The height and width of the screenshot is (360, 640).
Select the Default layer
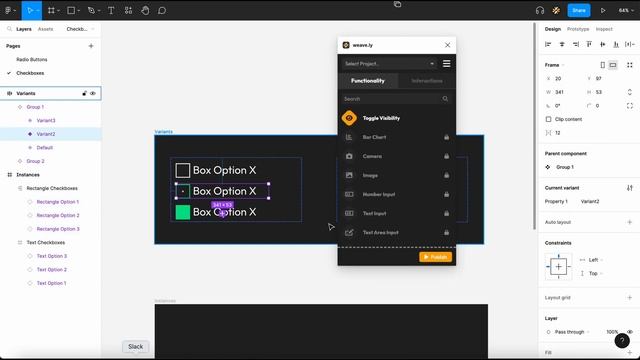pos(44,148)
